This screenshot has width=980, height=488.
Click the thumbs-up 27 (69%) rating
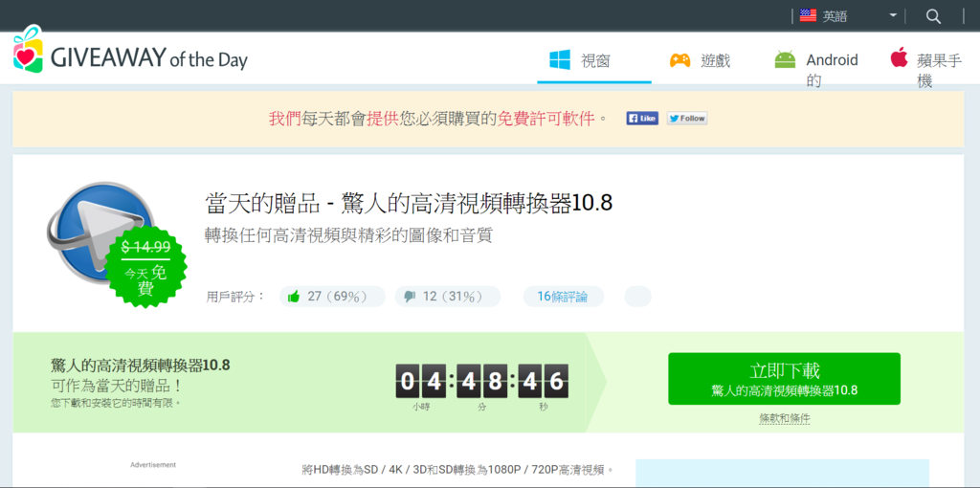(x=332, y=297)
